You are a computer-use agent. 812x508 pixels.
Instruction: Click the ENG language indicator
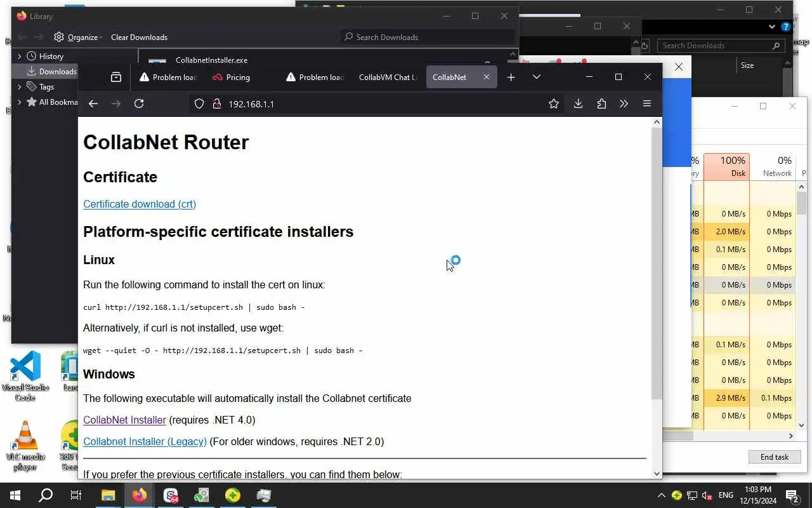point(726,495)
